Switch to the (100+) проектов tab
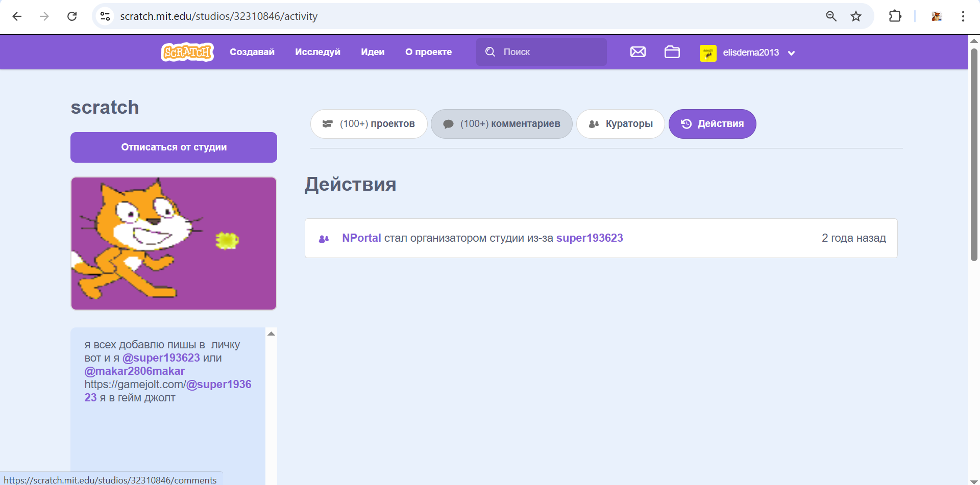 [x=369, y=124]
